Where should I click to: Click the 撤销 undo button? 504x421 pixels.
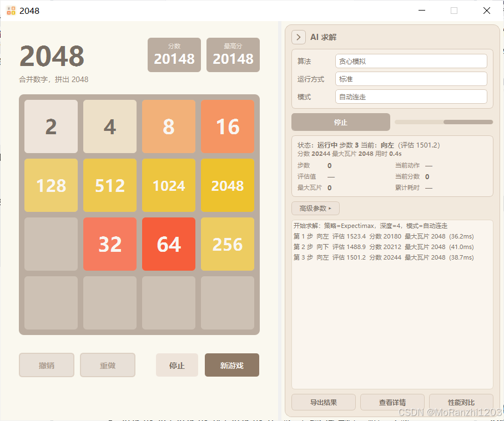47,365
